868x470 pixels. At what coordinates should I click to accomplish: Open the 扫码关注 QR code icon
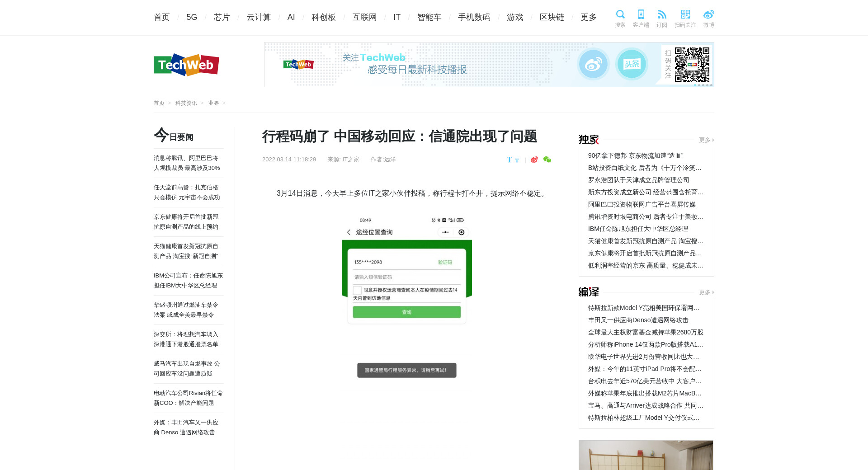[685, 15]
